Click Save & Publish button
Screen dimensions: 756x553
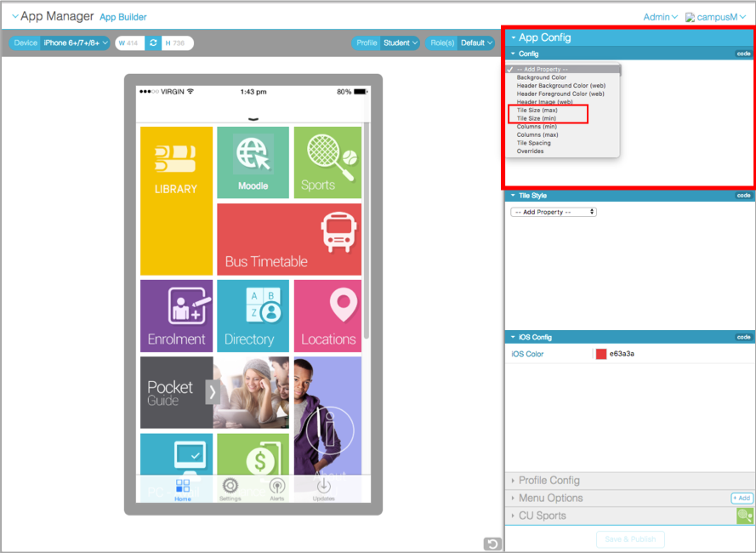click(630, 539)
